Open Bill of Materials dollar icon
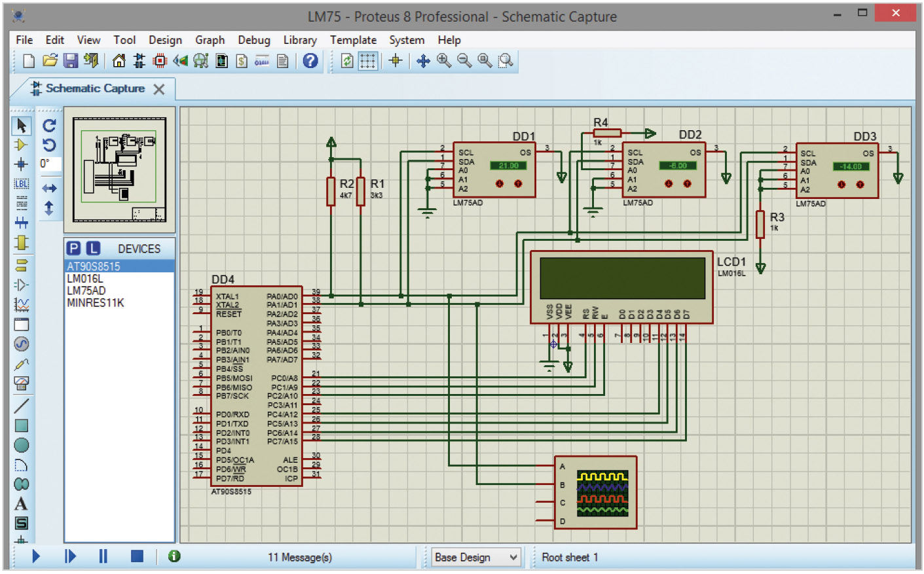The height and width of the screenshot is (574, 924). click(x=242, y=61)
